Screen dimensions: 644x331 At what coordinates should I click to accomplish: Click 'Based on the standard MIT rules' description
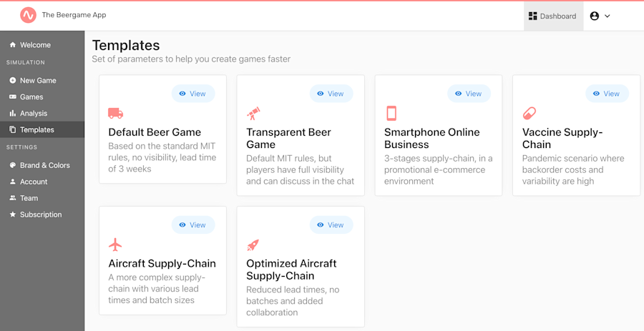click(x=162, y=157)
